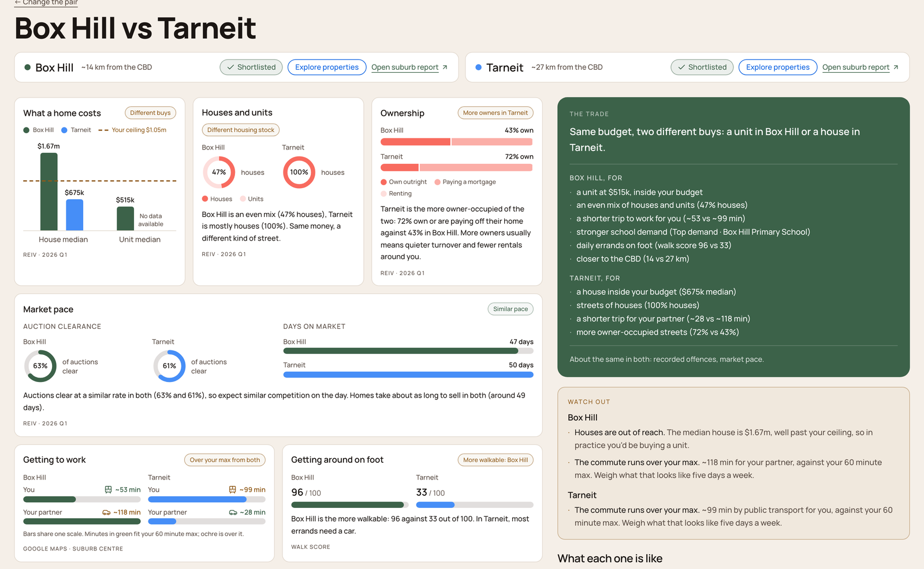Click the green dot beside Box Hill heading
The height and width of the screenshot is (569, 924).
27,68
